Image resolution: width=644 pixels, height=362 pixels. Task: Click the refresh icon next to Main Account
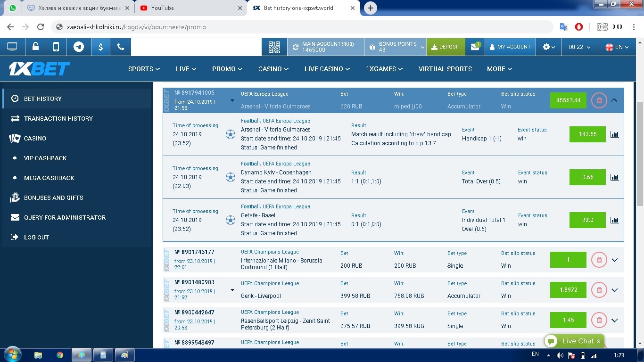pyautogui.click(x=296, y=47)
